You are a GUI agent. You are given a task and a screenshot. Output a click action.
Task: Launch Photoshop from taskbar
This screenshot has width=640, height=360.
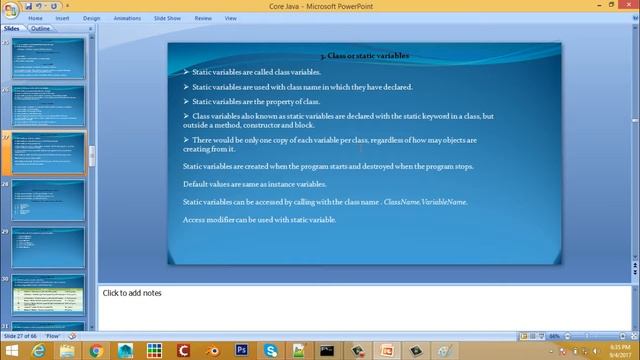tap(242, 351)
